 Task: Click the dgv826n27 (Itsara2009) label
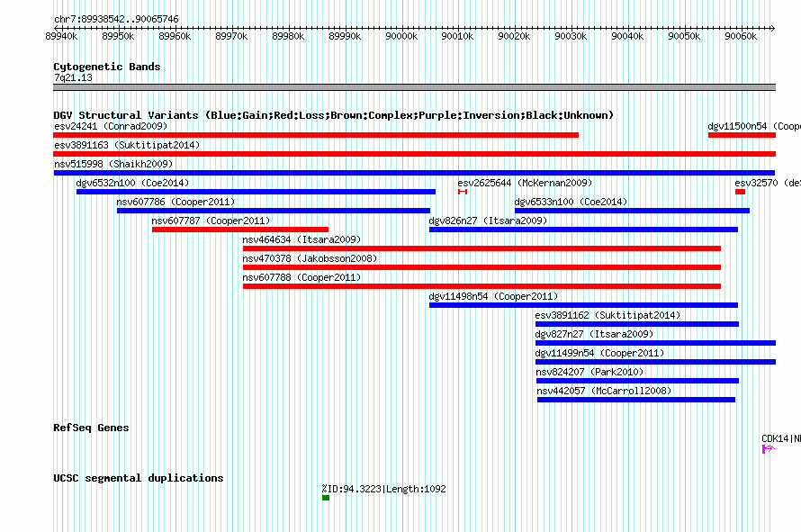488,221
